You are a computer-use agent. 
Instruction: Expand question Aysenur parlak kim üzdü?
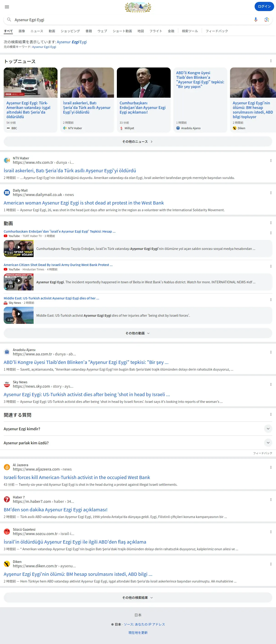138,442
